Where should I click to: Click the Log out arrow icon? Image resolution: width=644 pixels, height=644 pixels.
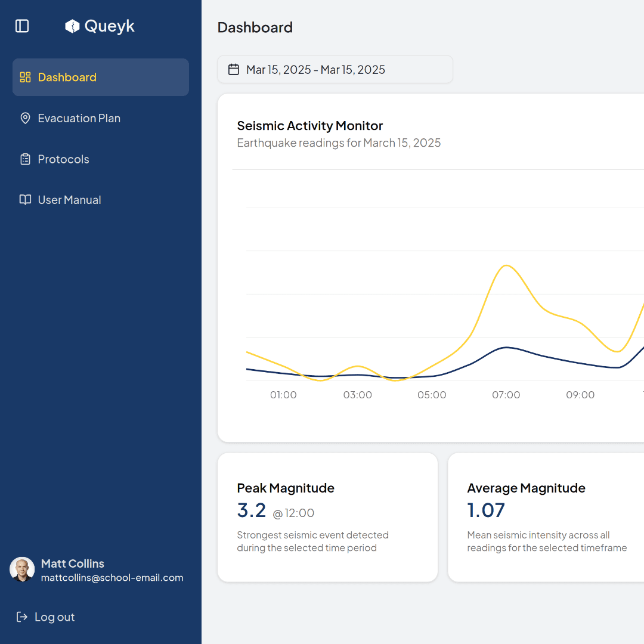(22, 617)
